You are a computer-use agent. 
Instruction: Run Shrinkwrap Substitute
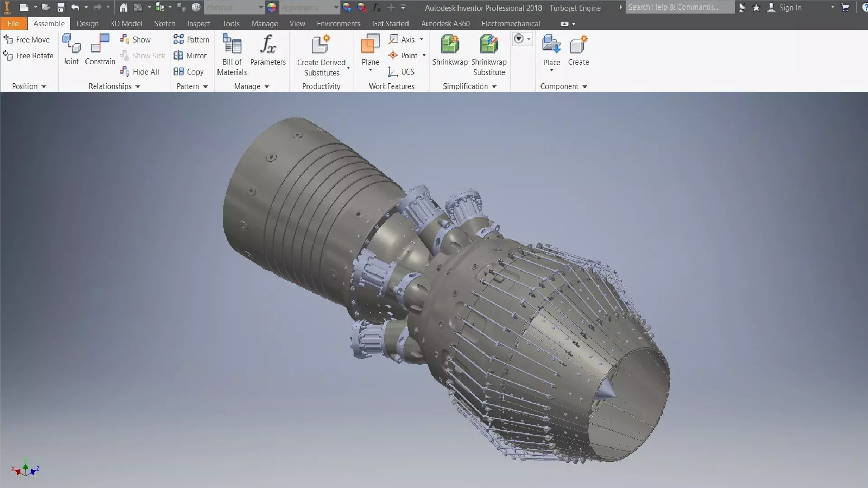click(489, 55)
